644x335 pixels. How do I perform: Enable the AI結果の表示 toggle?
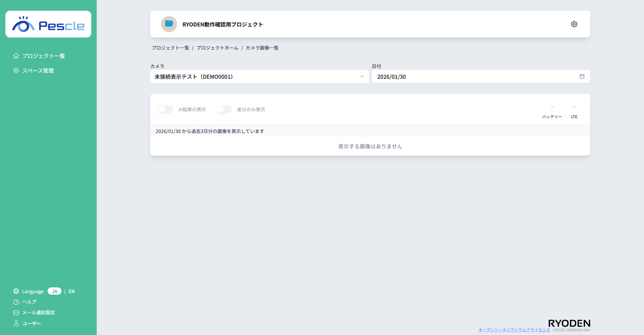click(165, 109)
